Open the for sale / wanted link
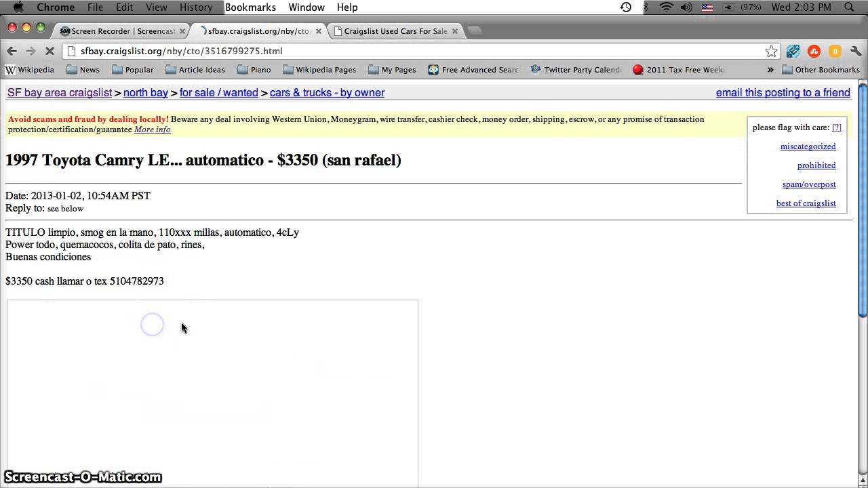 pos(219,93)
